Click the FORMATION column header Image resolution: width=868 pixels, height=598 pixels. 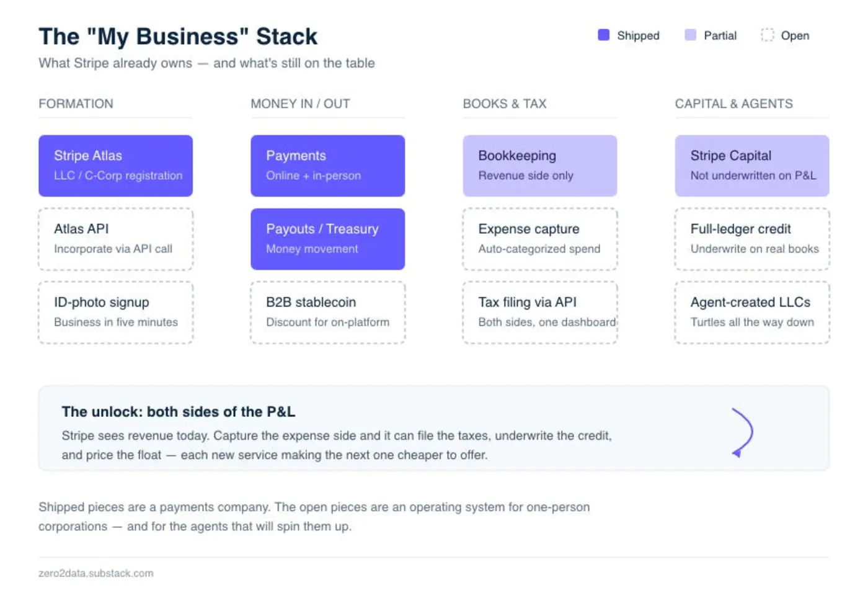coord(76,104)
